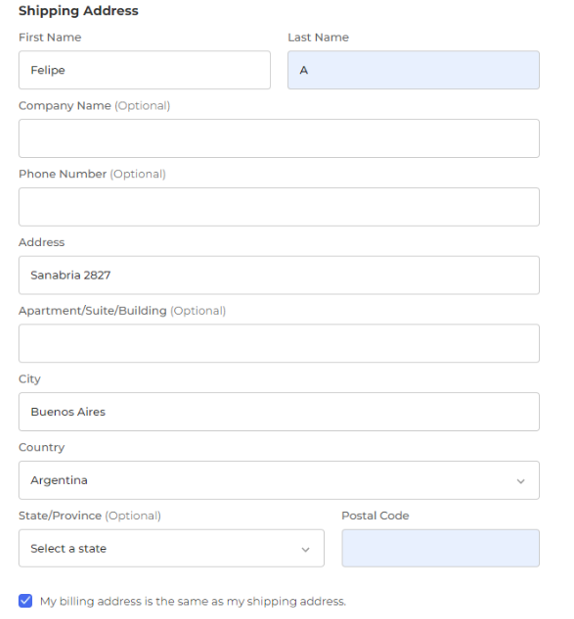This screenshot has width=574, height=619.
Task: Click the Phone Number (Optional) label
Action: point(92,174)
